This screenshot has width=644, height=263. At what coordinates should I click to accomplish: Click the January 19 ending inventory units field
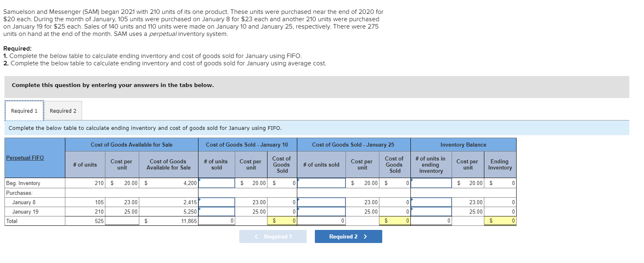431,211
